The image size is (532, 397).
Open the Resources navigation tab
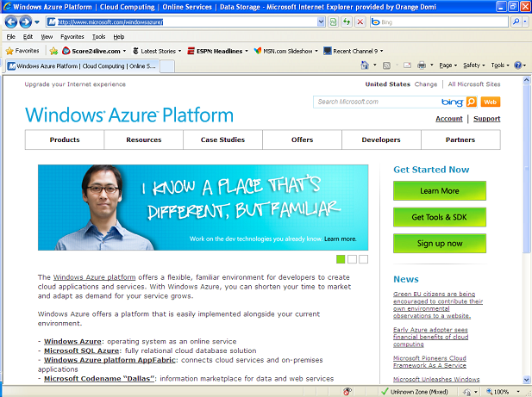(x=144, y=140)
